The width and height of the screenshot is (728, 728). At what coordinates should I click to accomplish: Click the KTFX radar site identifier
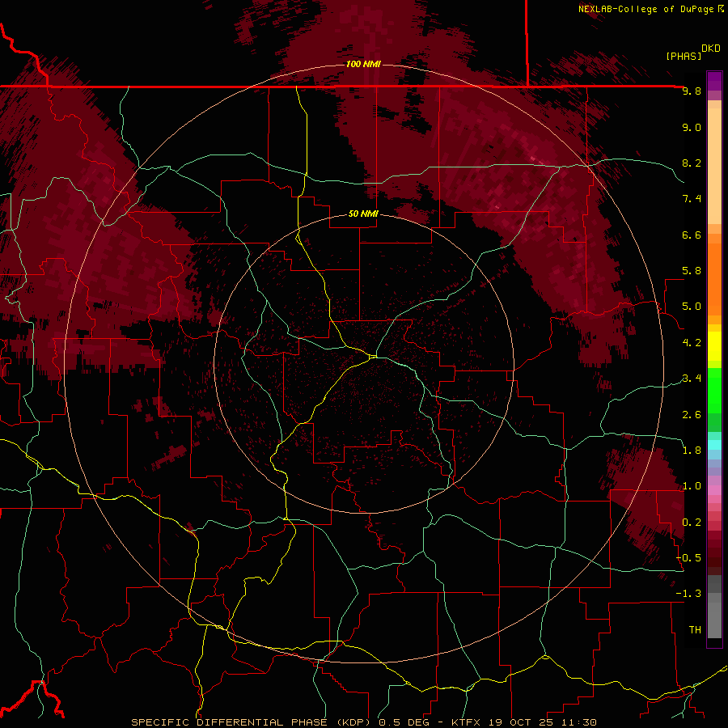[x=466, y=722]
